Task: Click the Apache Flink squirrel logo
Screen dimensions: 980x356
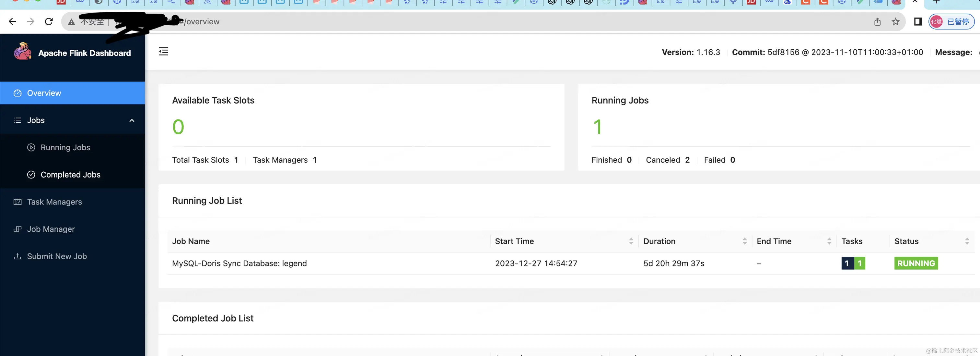Action: pyautogui.click(x=23, y=51)
